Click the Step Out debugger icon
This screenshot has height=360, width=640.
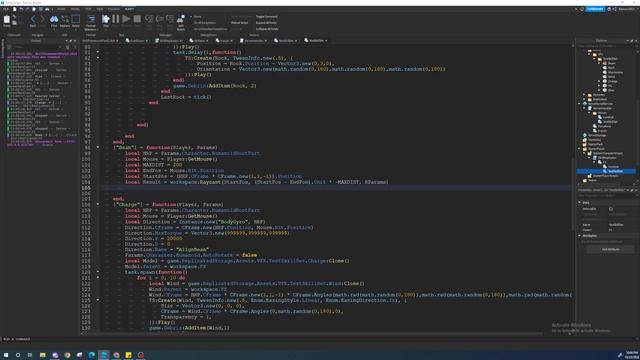click(170, 20)
